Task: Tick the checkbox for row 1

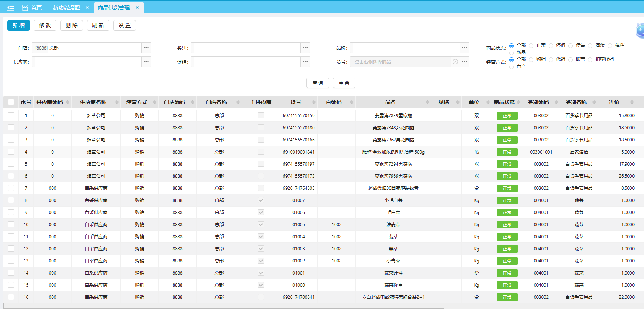Action: point(11,115)
